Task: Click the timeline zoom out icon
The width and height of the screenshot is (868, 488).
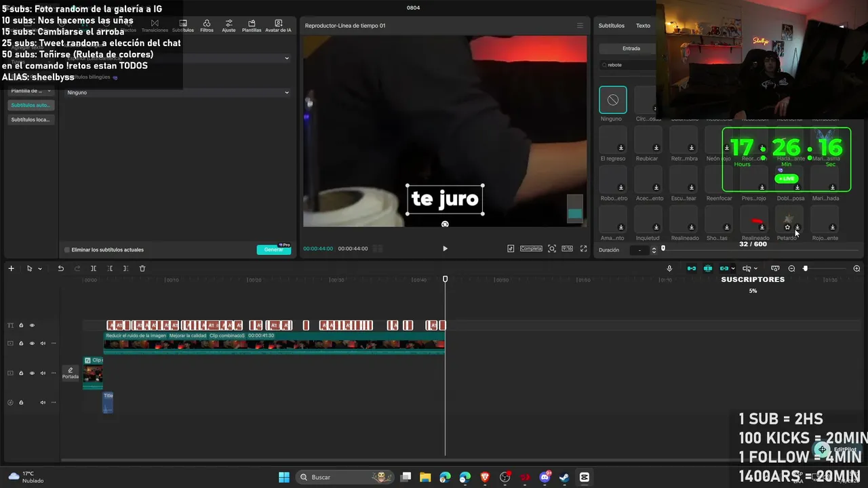Action: tap(791, 268)
